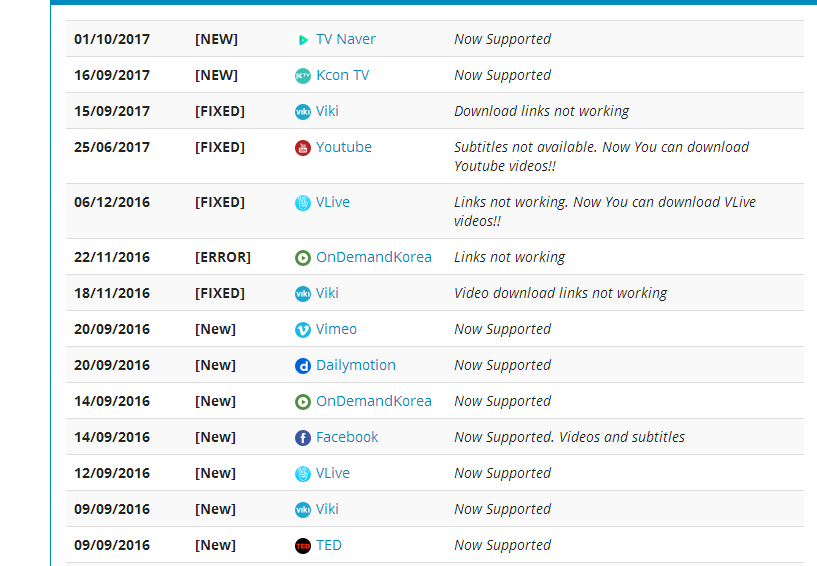Click the date 25/06/2017
817x566 pixels.
112,147
